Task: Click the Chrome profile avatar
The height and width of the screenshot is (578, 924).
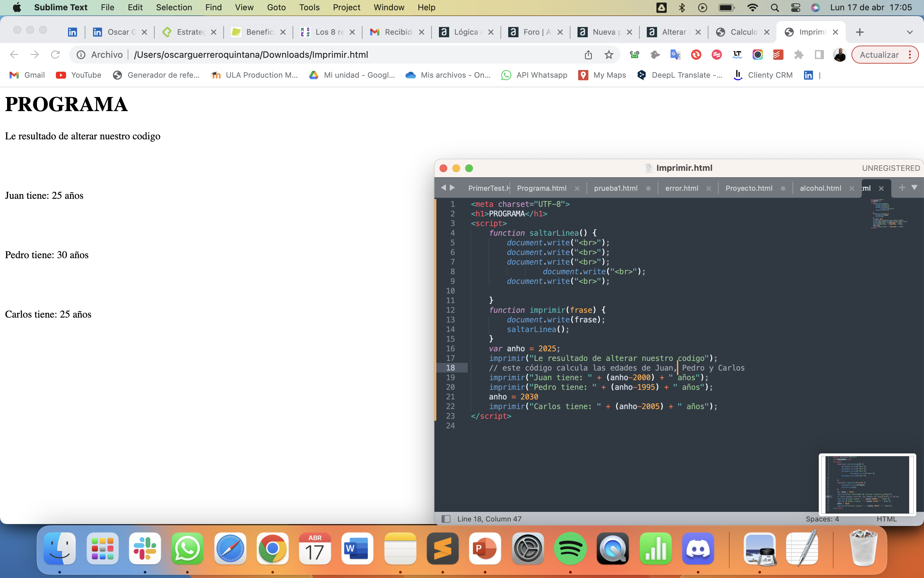Action: pos(840,55)
